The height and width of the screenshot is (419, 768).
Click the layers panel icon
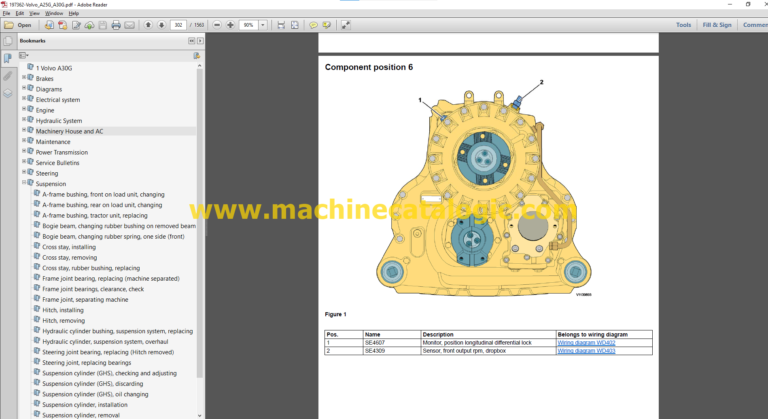(x=8, y=93)
